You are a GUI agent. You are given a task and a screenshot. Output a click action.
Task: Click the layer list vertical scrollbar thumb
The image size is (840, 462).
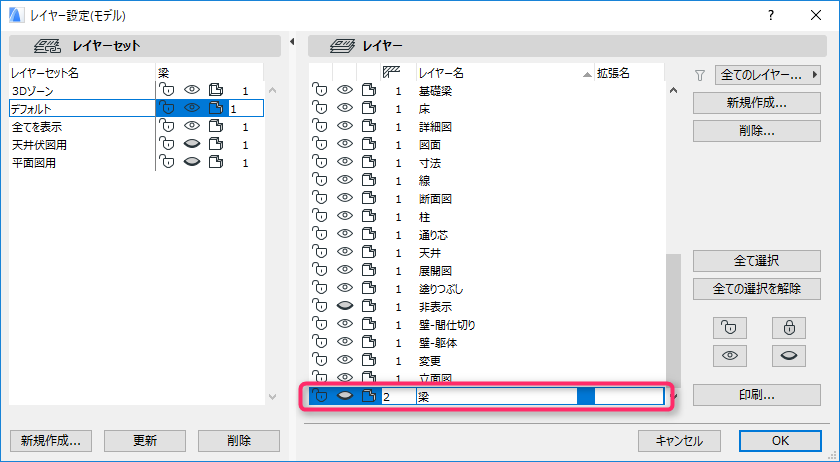pyautogui.click(x=673, y=320)
